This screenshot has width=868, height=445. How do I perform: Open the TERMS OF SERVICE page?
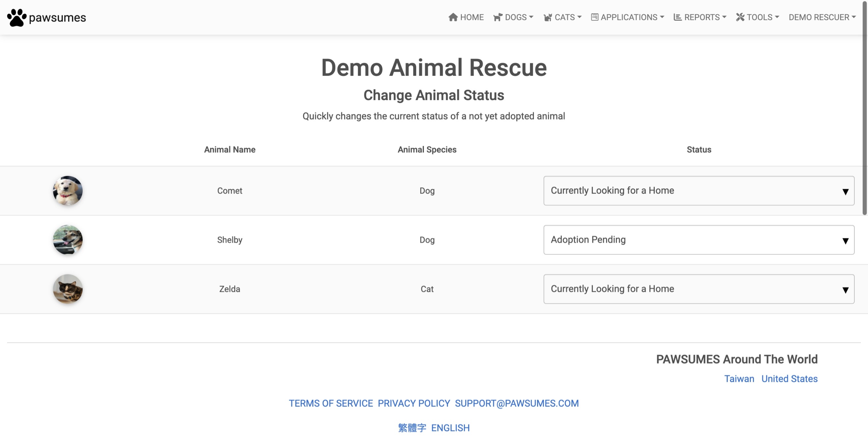(x=331, y=403)
